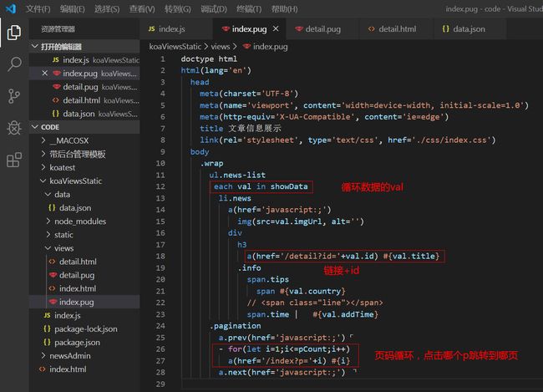Click HTML icon beside root index.html

click(43, 369)
